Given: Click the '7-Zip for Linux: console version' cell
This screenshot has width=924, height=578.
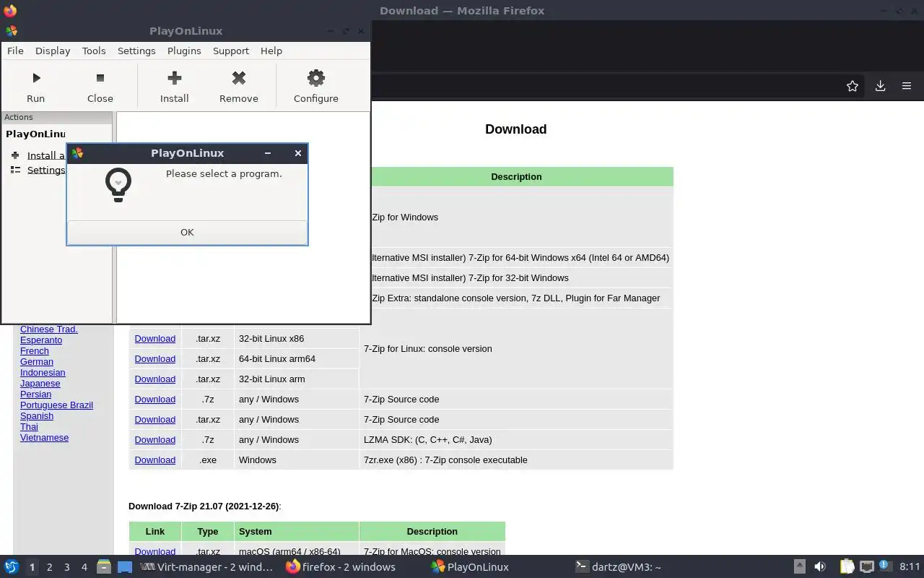Looking at the screenshot, I should pyautogui.click(x=516, y=348).
